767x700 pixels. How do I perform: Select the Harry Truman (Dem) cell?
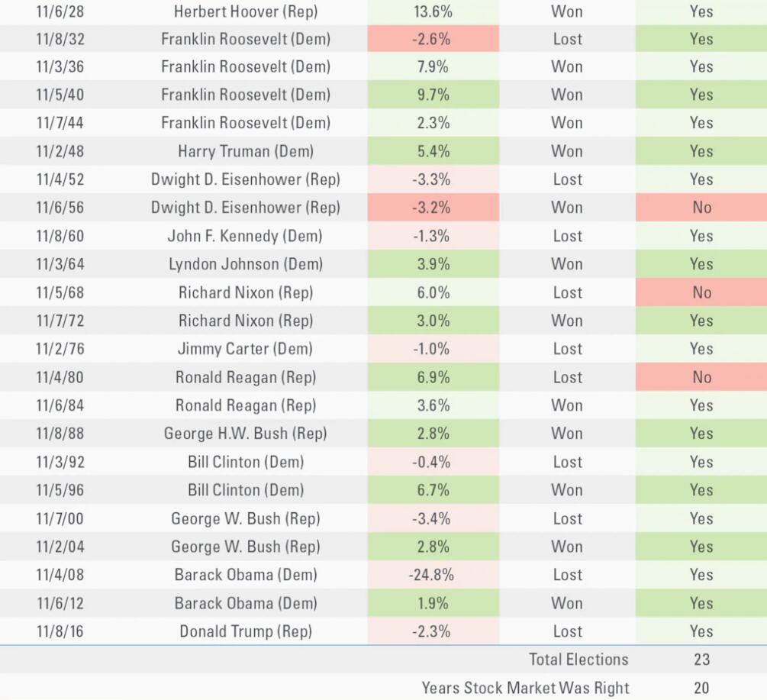[x=246, y=151]
